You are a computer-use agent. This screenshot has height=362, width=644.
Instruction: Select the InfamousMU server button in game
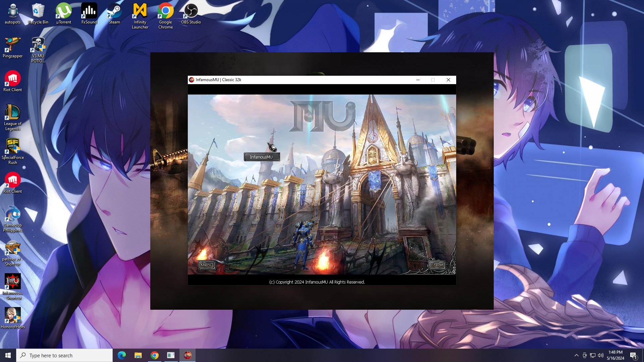click(262, 157)
